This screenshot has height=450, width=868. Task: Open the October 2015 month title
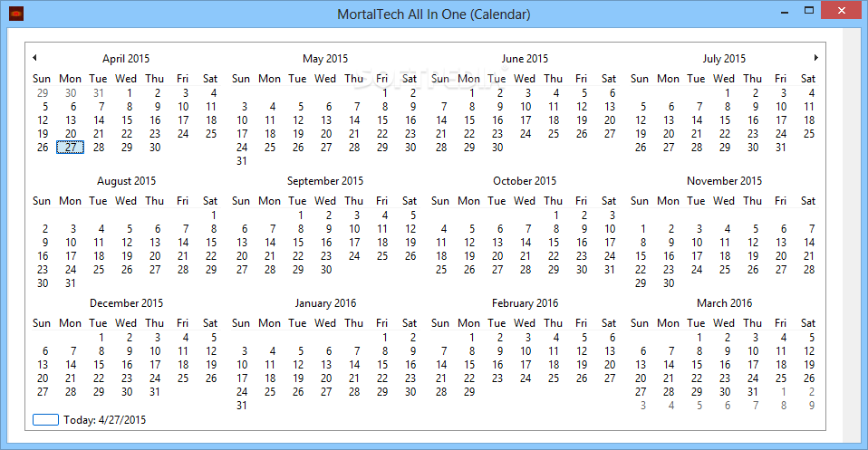[525, 181]
